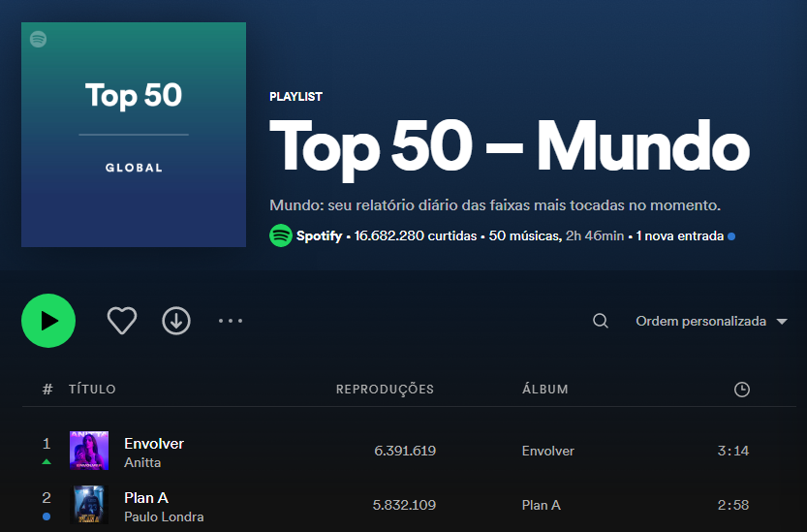Image resolution: width=807 pixels, height=532 pixels.
Task: Click the blue dot beside nova entrada
Action: click(731, 236)
